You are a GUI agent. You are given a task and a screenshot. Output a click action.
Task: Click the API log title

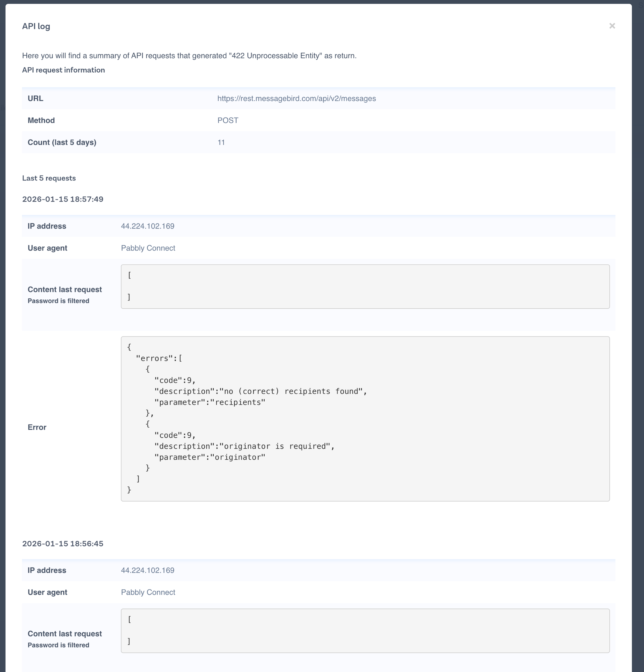click(x=36, y=26)
